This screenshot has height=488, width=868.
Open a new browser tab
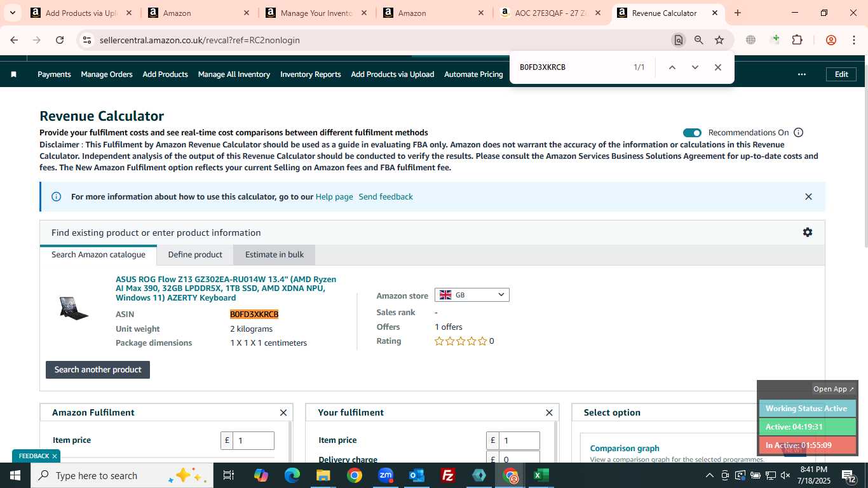738,13
